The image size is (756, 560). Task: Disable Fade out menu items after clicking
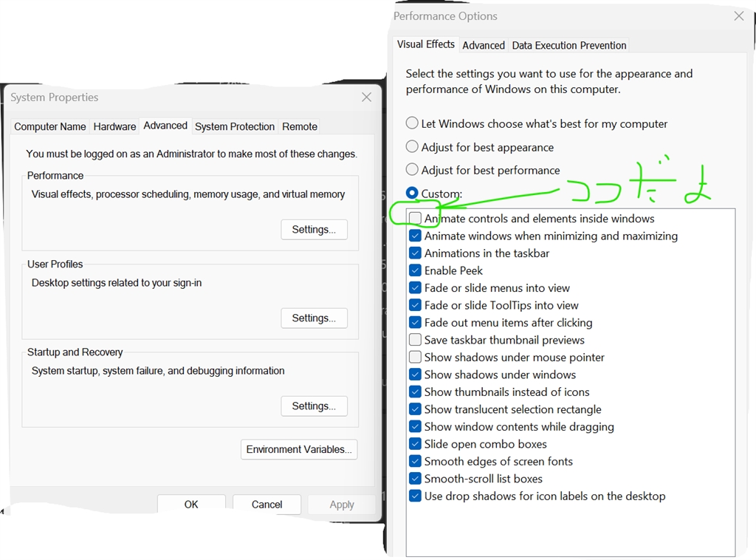point(415,323)
